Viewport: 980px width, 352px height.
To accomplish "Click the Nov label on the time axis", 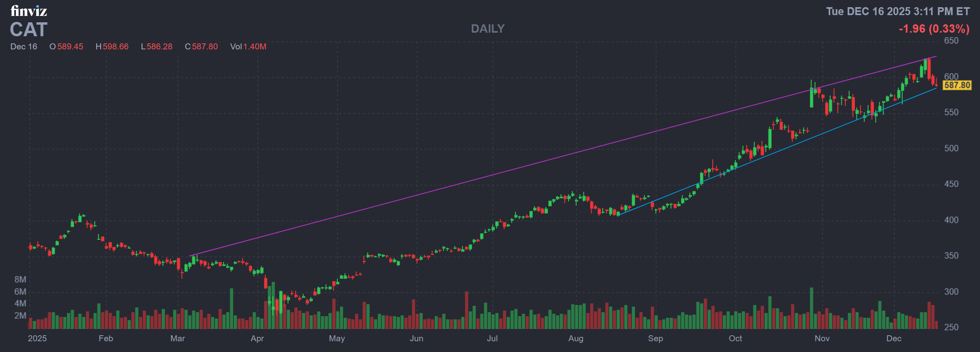I will [822, 338].
